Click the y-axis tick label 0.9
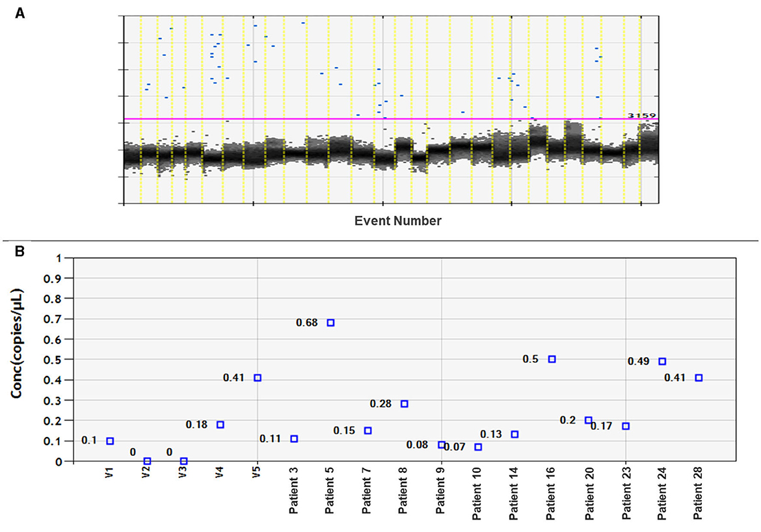The height and width of the screenshot is (532, 761). point(53,278)
